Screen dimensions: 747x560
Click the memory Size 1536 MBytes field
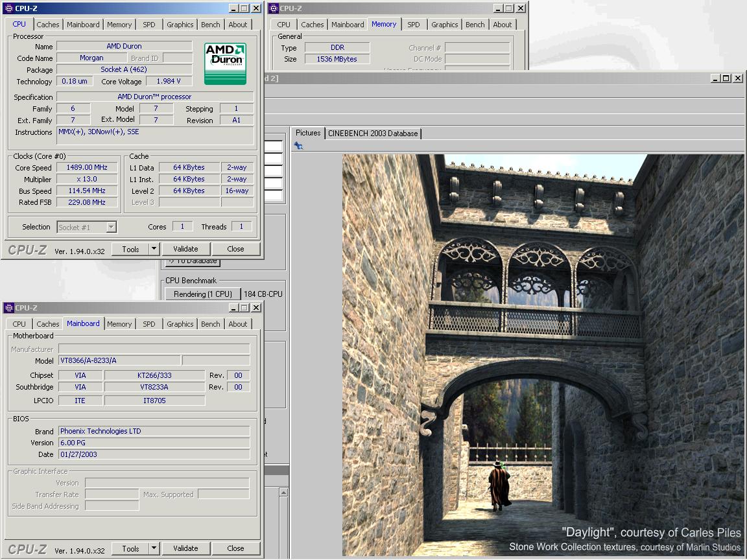coord(337,59)
